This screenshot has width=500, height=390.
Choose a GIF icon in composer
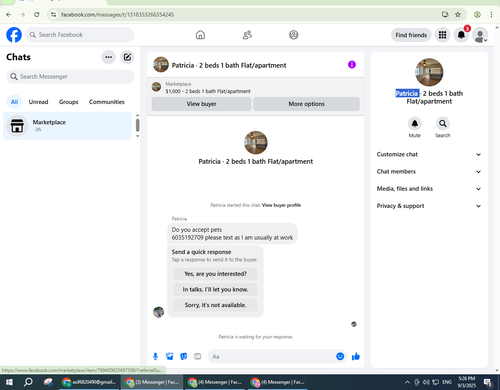[198, 356]
